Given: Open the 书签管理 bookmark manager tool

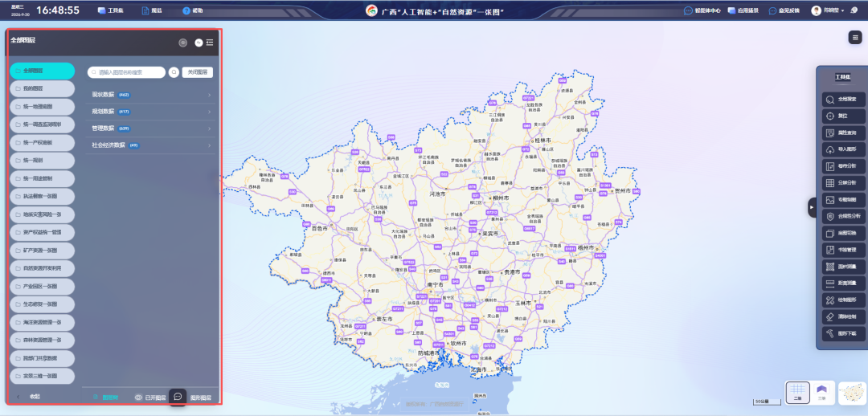Looking at the screenshot, I should pyautogui.click(x=843, y=250).
